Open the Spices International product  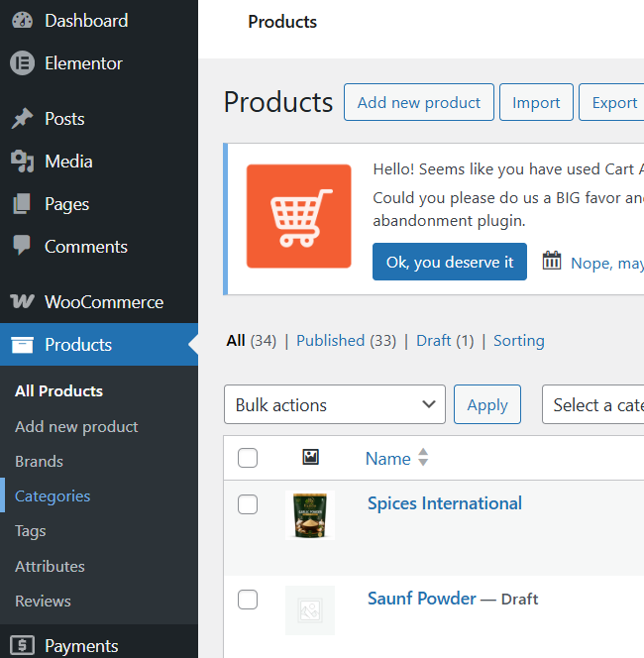[445, 503]
